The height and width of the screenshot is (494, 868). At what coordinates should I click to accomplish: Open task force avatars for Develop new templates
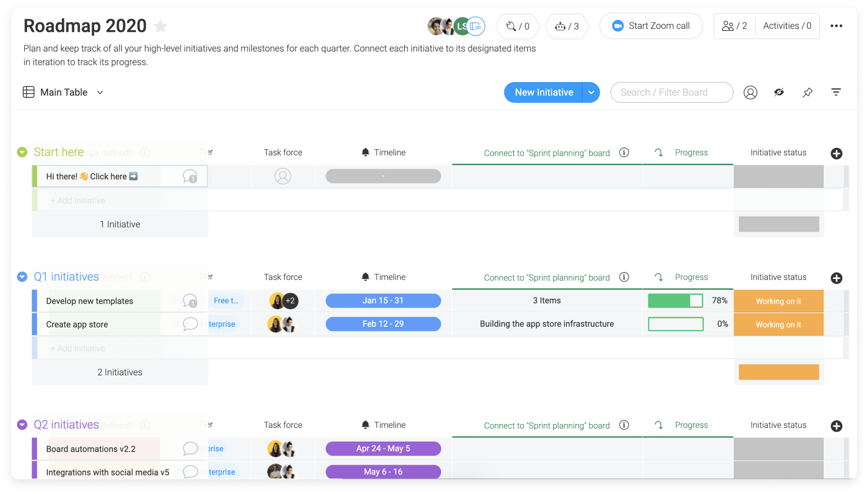pyautogui.click(x=283, y=301)
